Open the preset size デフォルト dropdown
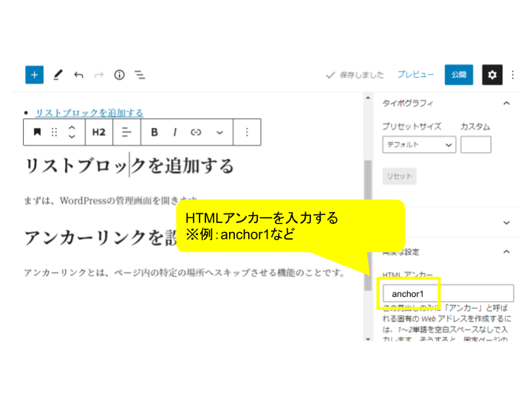The image size is (532, 399). point(419,145)
